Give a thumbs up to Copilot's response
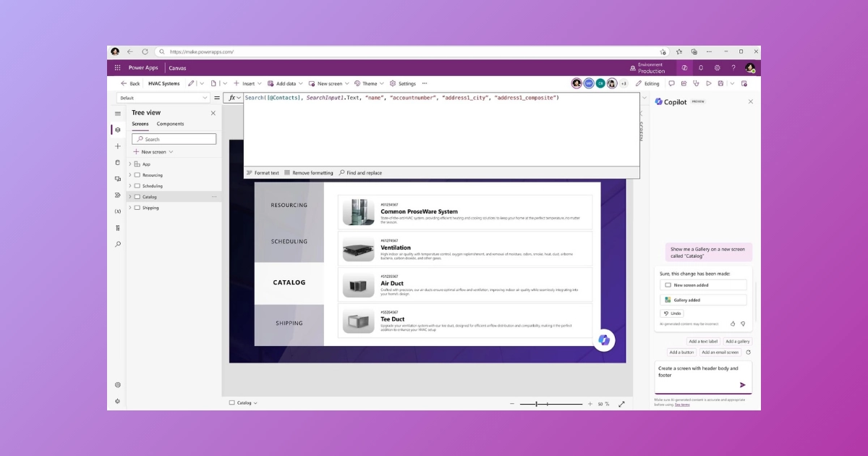Viewport: 868px width, 456px height. (733, 324)
